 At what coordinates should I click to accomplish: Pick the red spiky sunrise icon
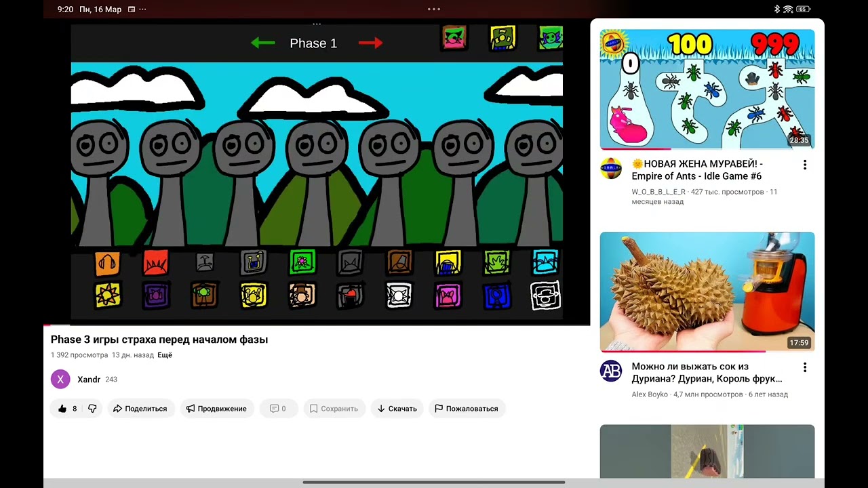click(156, 263)
